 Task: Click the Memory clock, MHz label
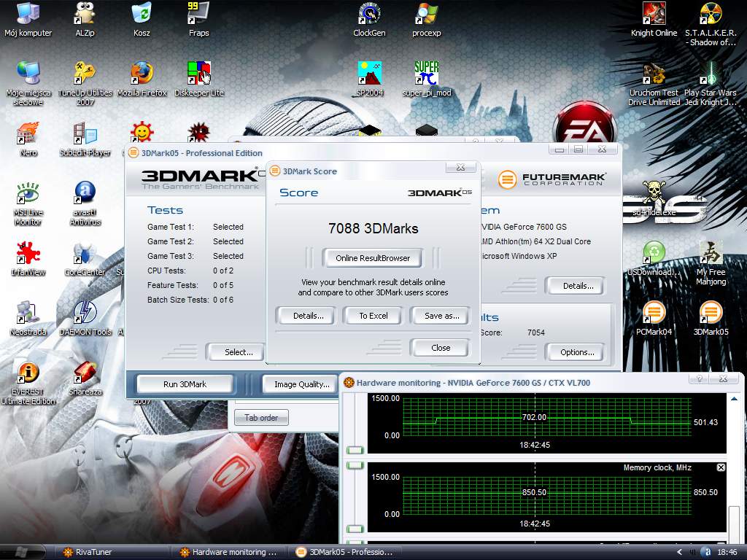tap(657, 468)
